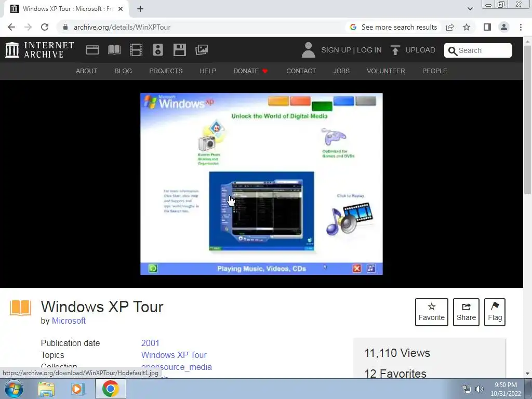Open the Windows XP Tour topic link
This screenshot has height=399, width=532.
pyautogui.click(x=174, y=355)
